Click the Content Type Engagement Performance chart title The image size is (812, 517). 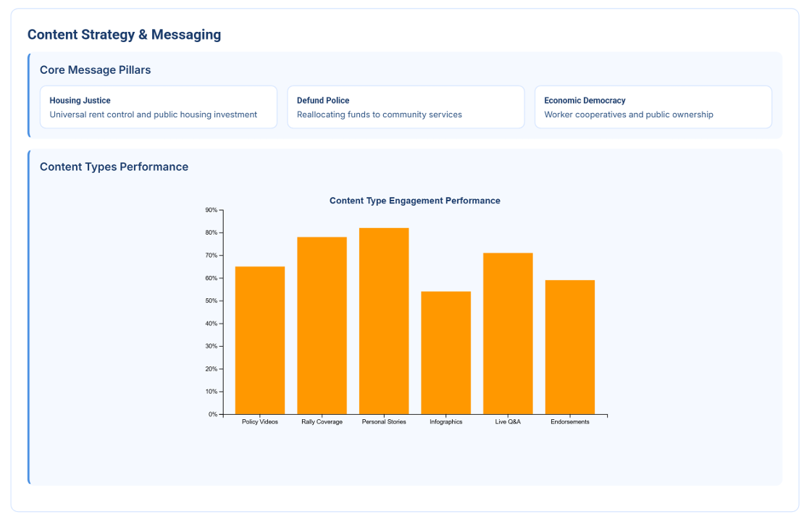point(414,201)
